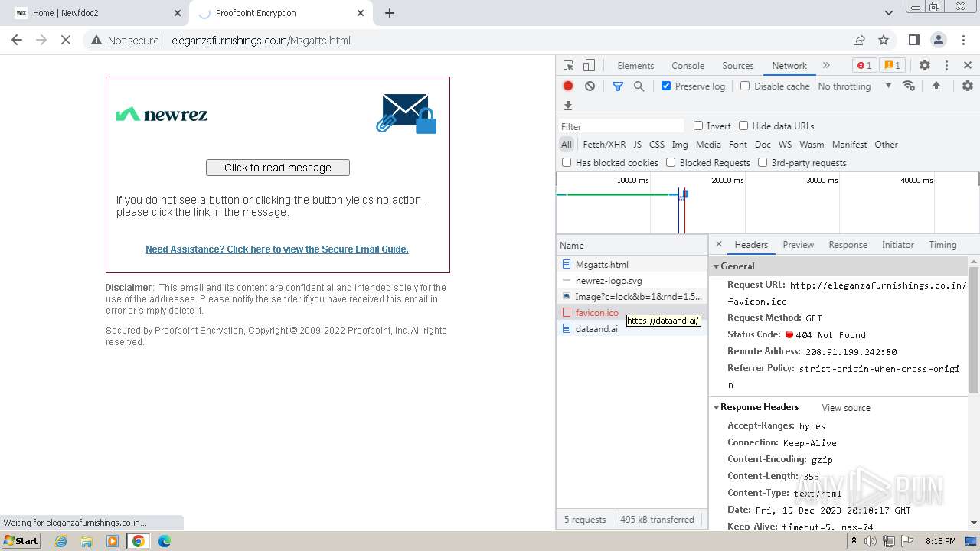Toggle the Preserve log checkbox
This screenshot has width=980, height=551.
[666, 86]
